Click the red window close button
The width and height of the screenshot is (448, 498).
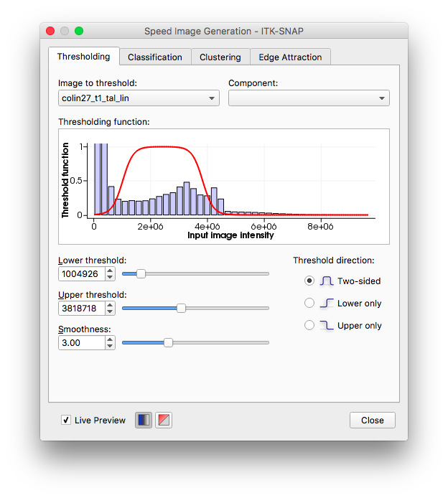(50, 31)
